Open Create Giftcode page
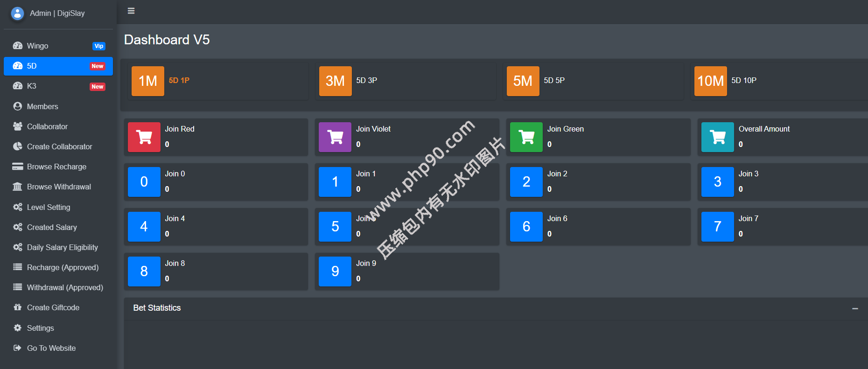This screenshot has height=369, width=868. point(53,307)
